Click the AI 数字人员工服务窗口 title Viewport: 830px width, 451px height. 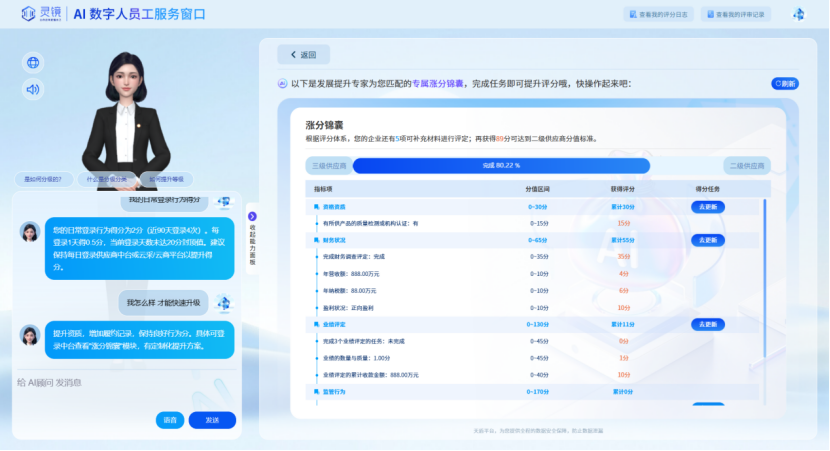(x=139, y=14)
